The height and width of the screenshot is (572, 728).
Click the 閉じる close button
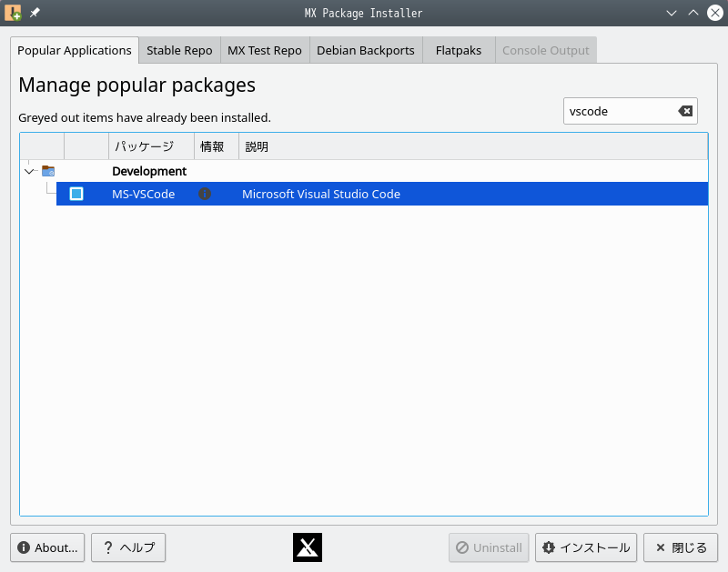(x=681, y=547)
